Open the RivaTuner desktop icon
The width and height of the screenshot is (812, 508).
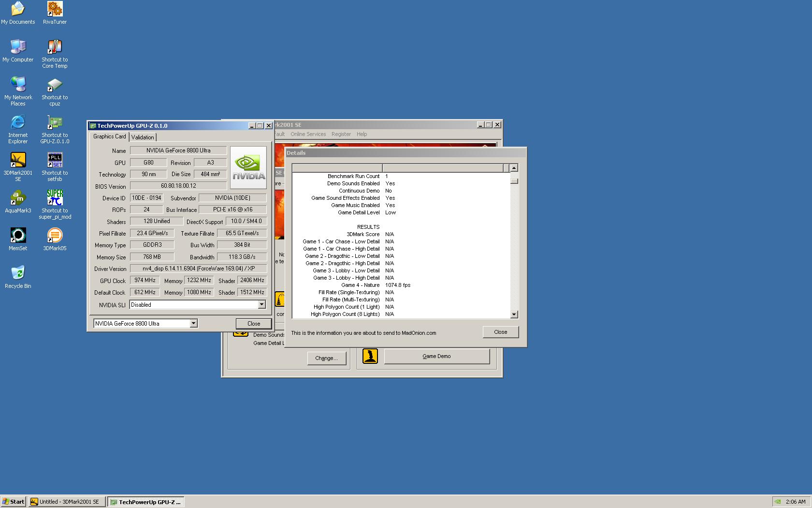55,13
